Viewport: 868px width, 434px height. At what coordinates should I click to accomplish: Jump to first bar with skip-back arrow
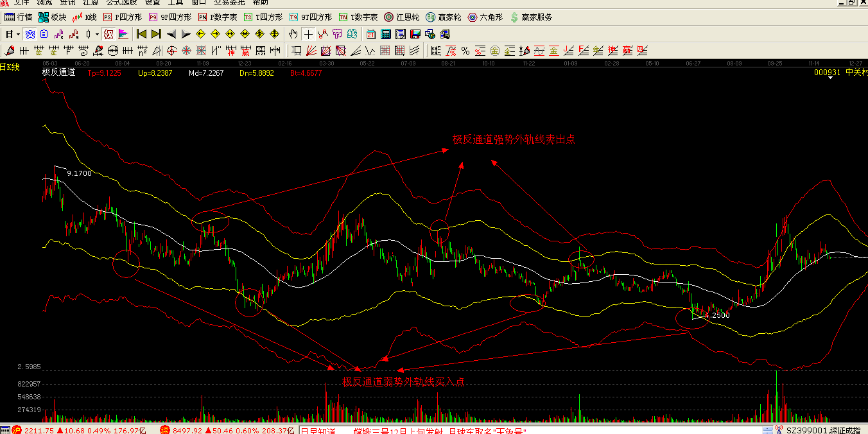142,34
